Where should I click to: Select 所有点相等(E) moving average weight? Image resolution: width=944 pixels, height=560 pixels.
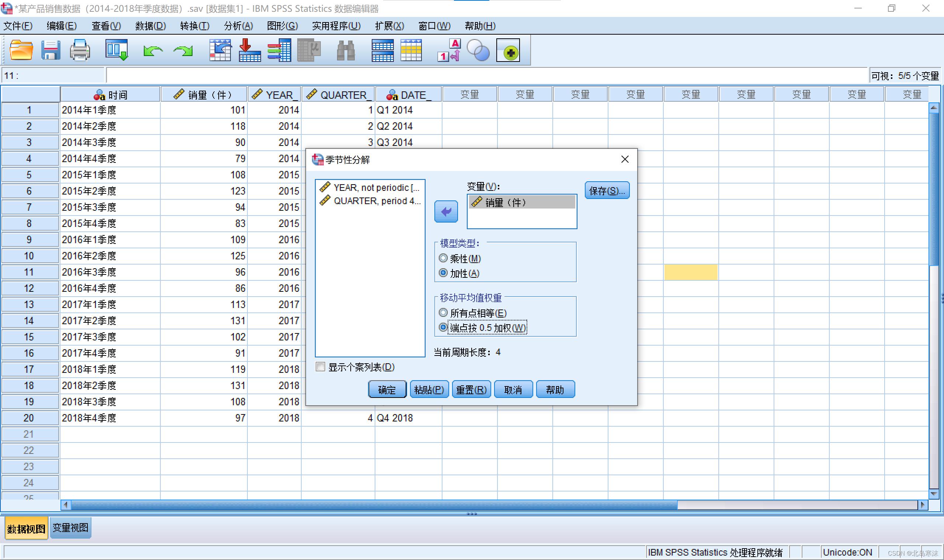443,313
